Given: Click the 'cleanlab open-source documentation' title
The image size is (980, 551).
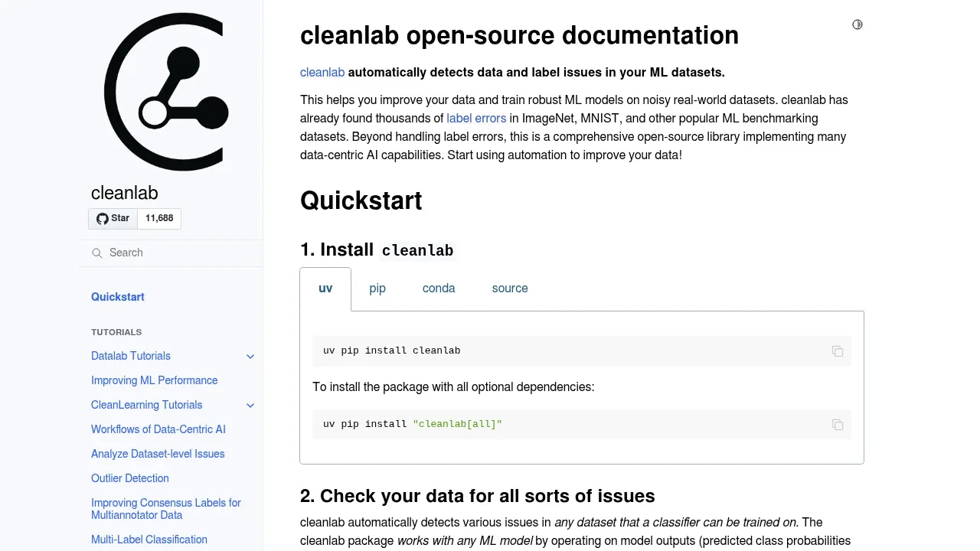Looking at the screenshot, I should (x=519, y=35).
